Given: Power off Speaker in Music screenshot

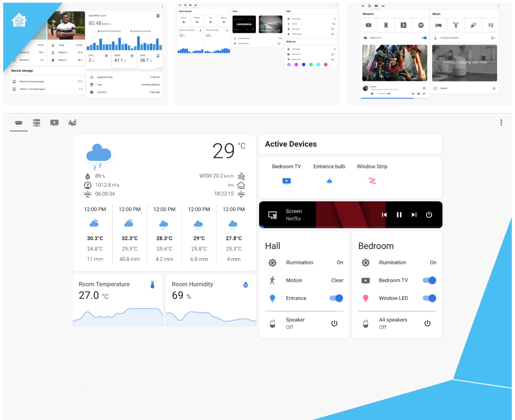Looking at the screenshot, I should [494, 88].
